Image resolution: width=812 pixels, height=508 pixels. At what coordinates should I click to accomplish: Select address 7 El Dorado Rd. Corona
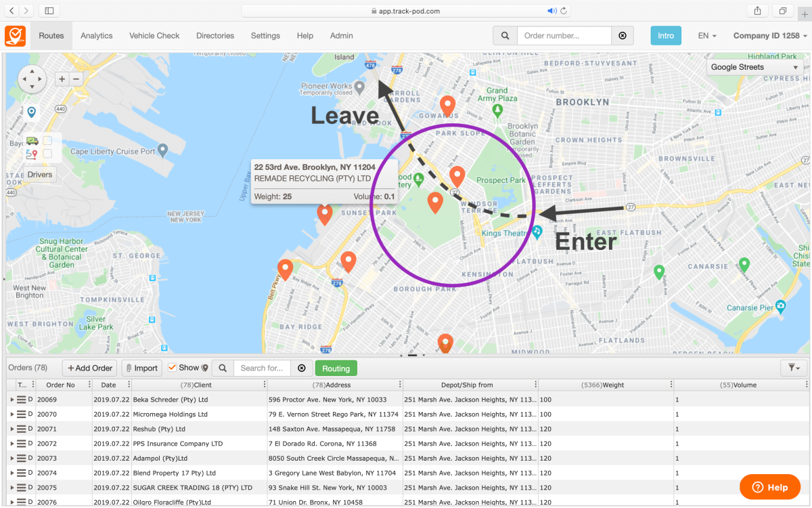pos(334,444)
